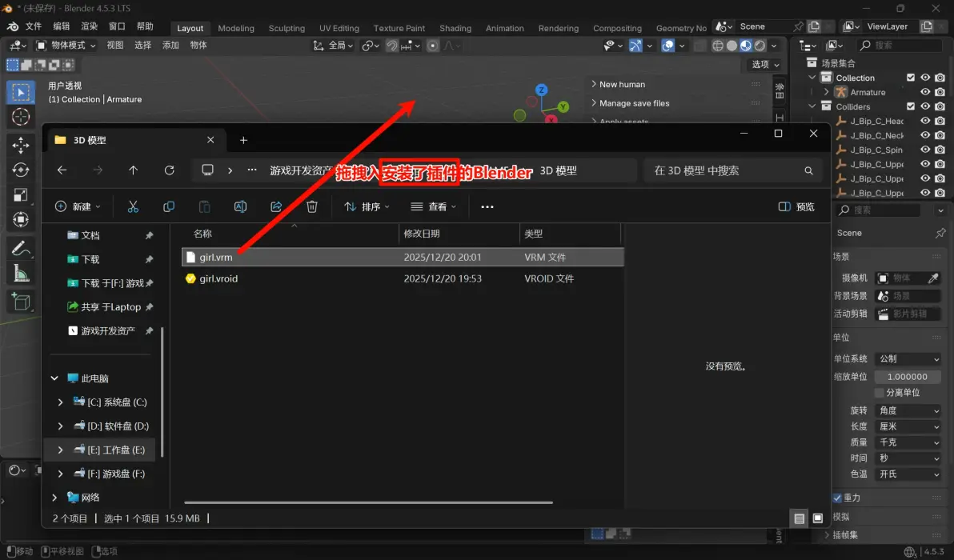Click the Cut scissors icon in Explorer
Screen dimensions: 954x560
[x=133, y=206]
